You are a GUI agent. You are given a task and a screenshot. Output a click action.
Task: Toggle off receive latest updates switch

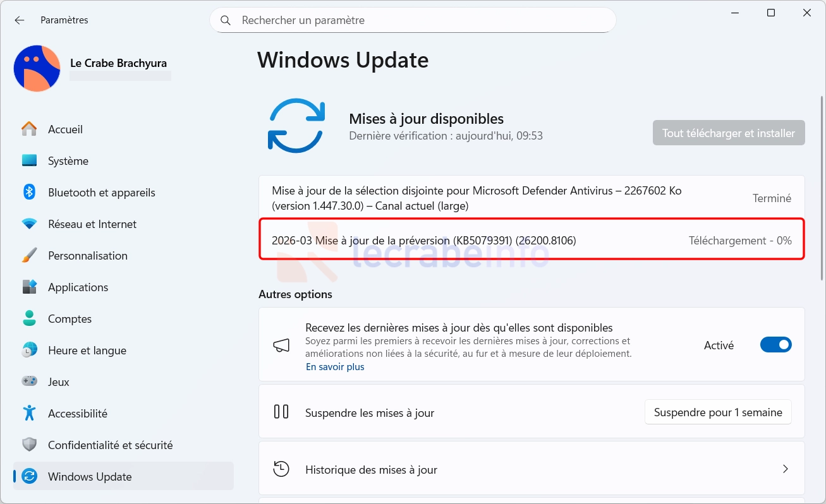point(775,345)
